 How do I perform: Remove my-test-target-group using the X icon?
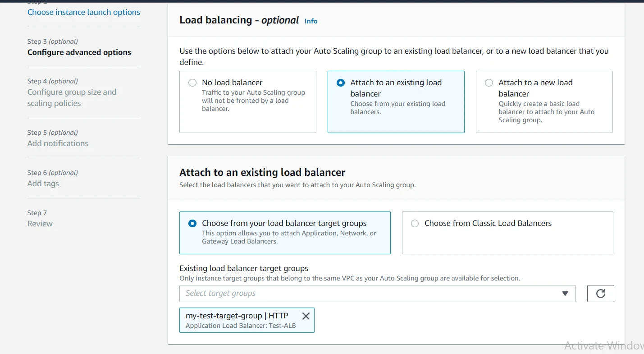(306, 316)
